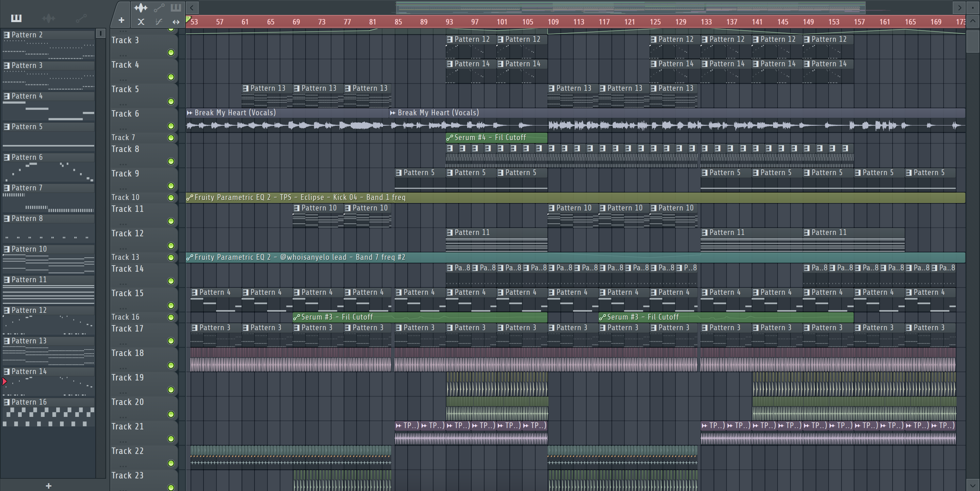Click the curve icon in the playlist toolbar
Image resolution: width=980 pixels, height=491 pixels.
click(x=159, y=22)
